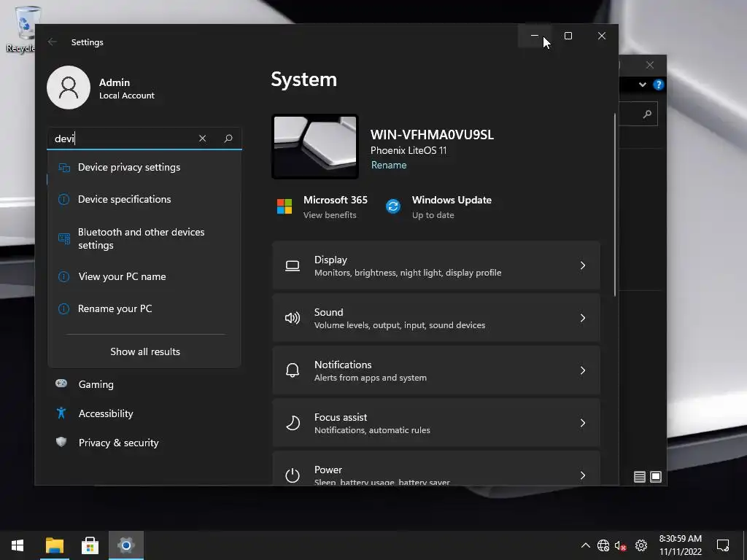The image size is (747, 560).
Task: Open Sound settings row
Action: click(436, 318)
